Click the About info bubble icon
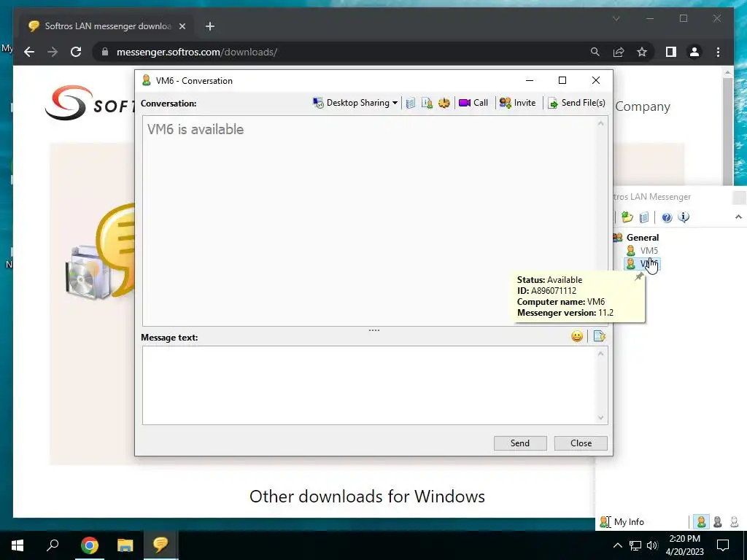747x560 pixels. pos(684,217)
